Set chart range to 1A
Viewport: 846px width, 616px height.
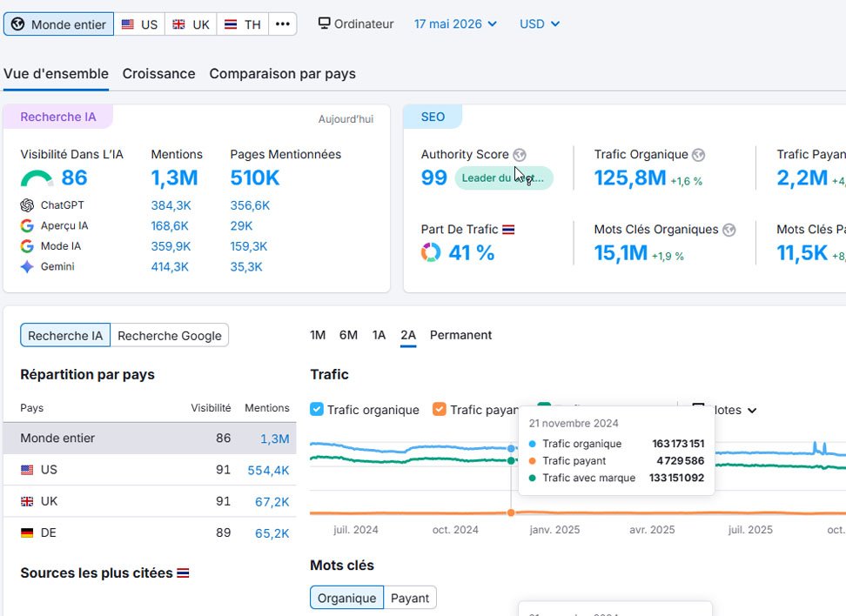tap(379, 335)
